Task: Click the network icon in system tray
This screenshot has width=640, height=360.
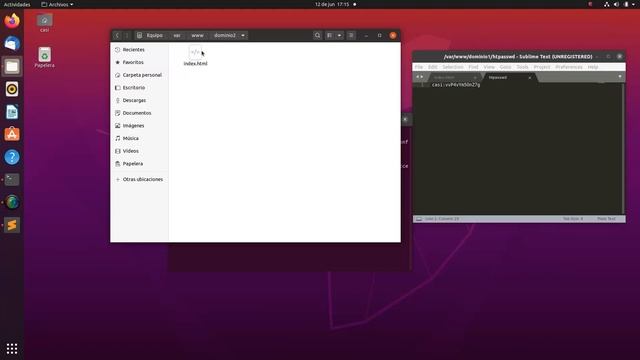Action: click(x=607, y=4)
